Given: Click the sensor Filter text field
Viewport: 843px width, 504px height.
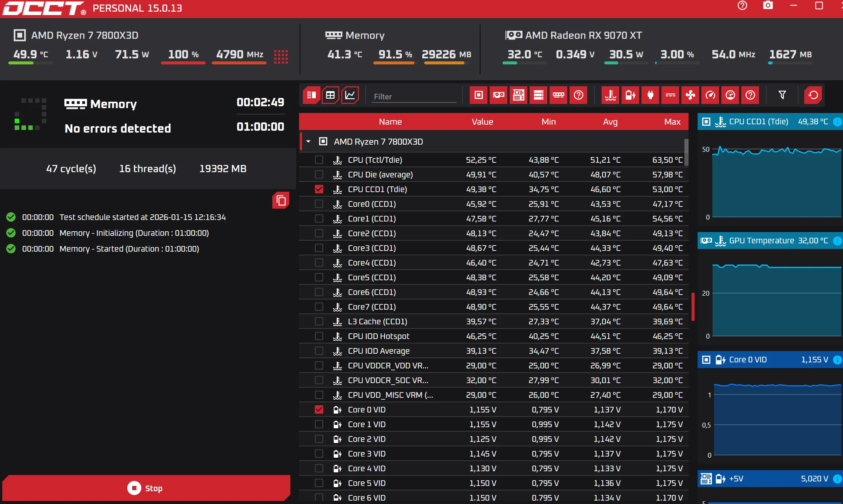Looking at the screenshot, I should pos(414,97).
